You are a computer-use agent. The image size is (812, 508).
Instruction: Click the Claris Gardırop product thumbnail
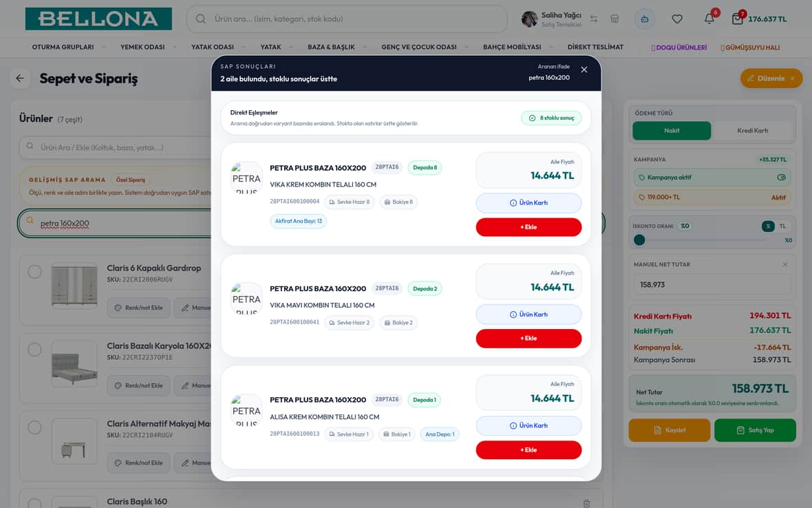click(74, 286)
